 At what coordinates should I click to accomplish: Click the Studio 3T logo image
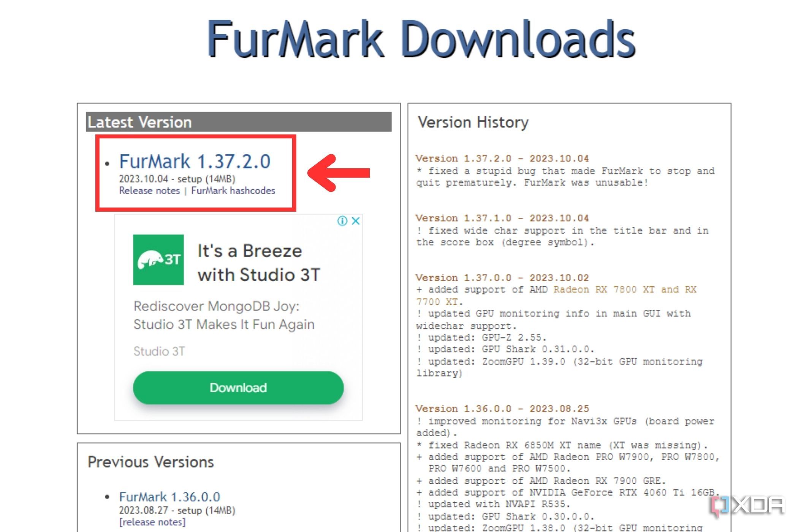(x=158, y=260)
